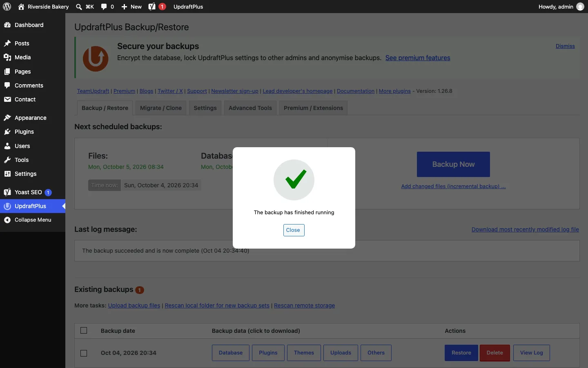The height and width of the screenshot is (368, 588).
Task: Open the Settings tab in UpdraftPlus
Action: pyautogui.click(x=205, y=108)
